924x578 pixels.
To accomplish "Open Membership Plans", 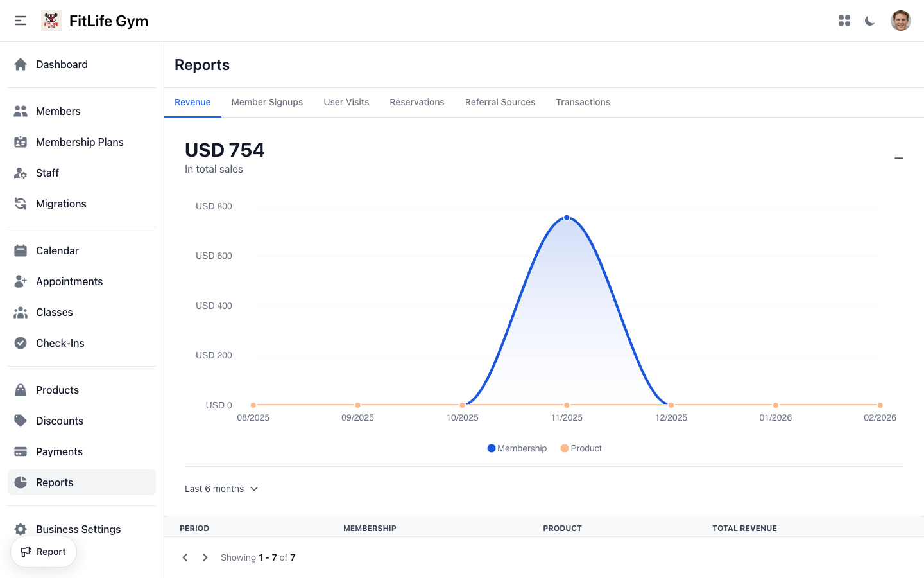I will pyautogui.click(x=80, y=142).
